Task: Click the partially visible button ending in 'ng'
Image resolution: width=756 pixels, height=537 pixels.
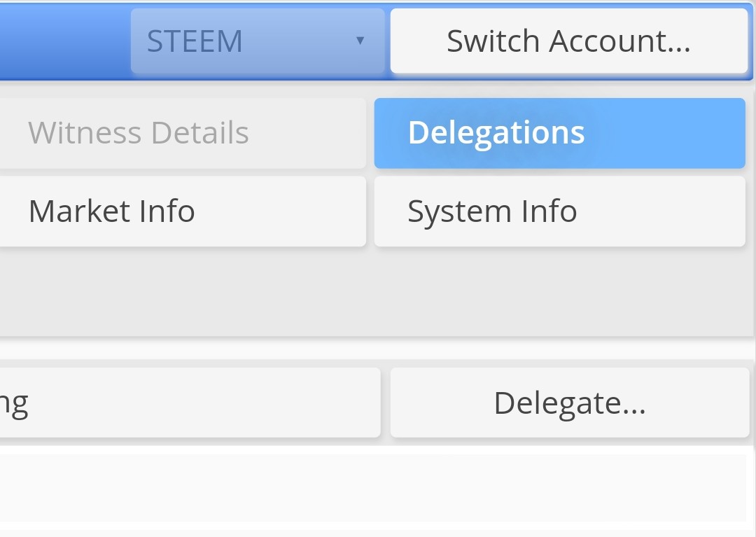Action: click(190, 403)
